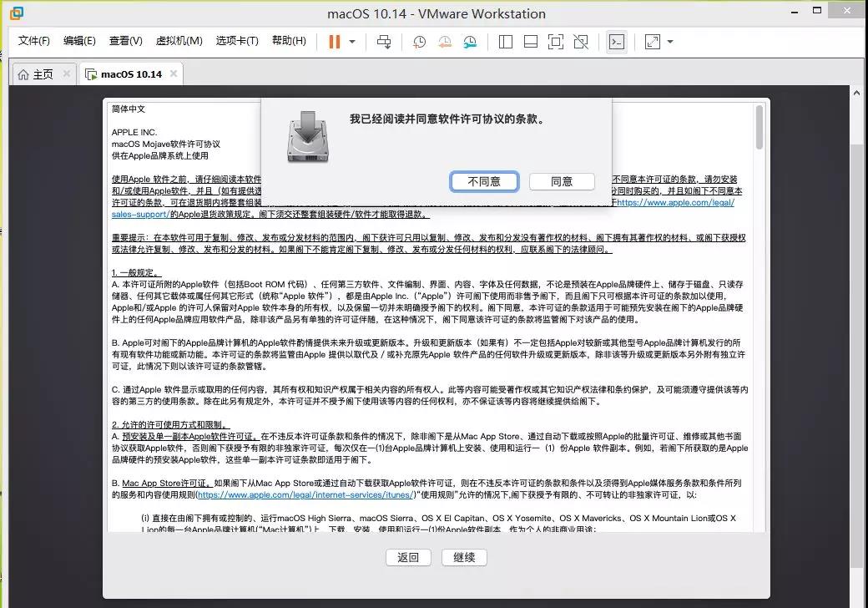
Task: Take a snapshot of the VM
Action: click(419, 42)
